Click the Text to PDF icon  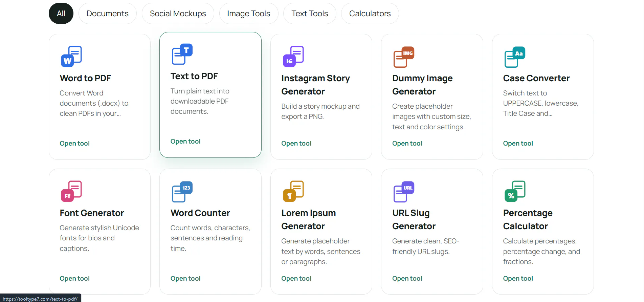[182, 54]
